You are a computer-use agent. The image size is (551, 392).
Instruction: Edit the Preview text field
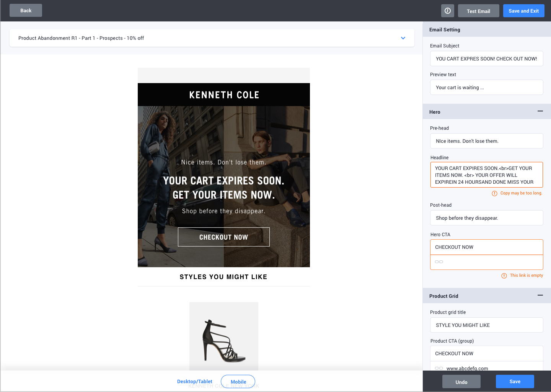pos(487,87)
